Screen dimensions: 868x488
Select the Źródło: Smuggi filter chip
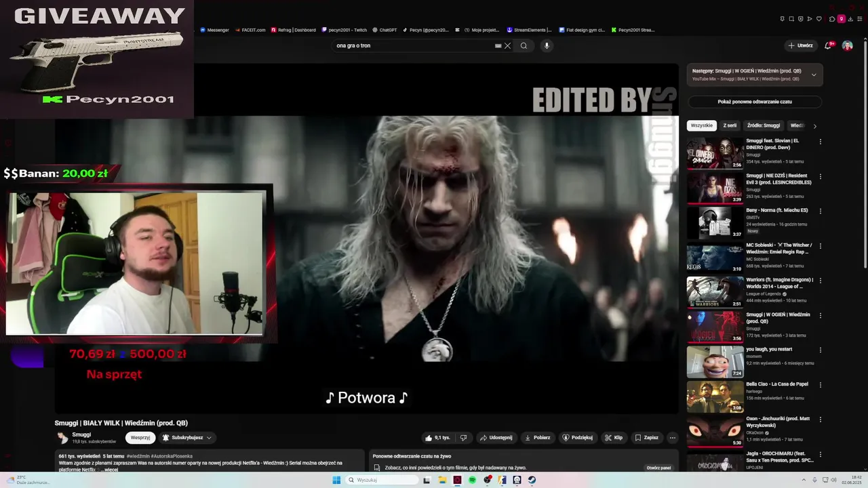763,125
